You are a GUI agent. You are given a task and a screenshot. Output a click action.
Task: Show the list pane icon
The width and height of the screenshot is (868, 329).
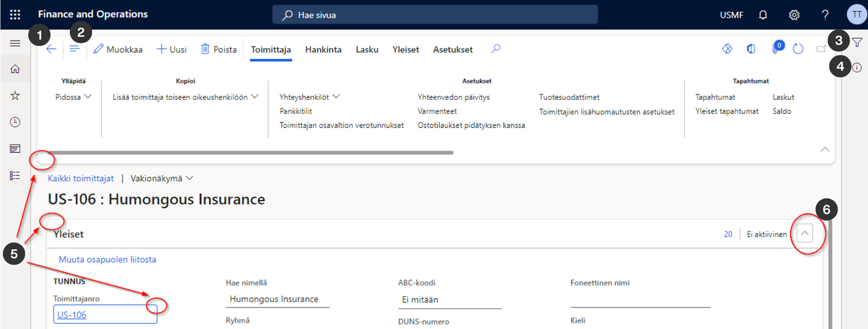75,49
